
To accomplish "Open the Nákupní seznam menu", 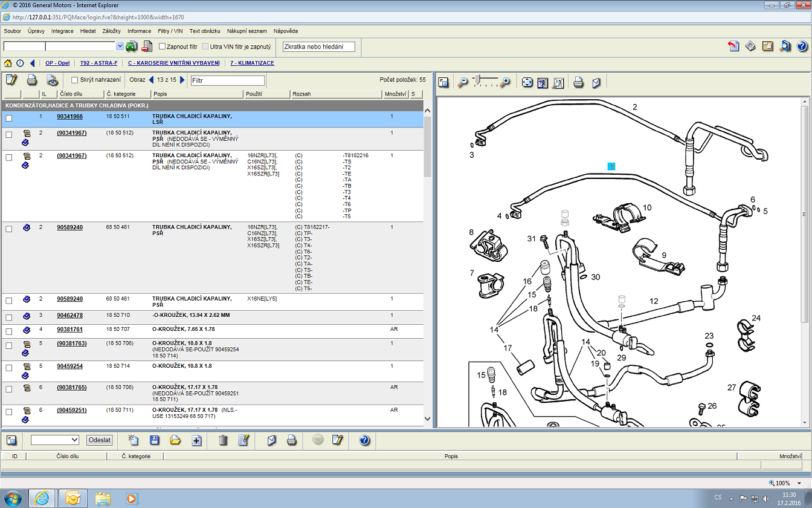I will [245, 31].
